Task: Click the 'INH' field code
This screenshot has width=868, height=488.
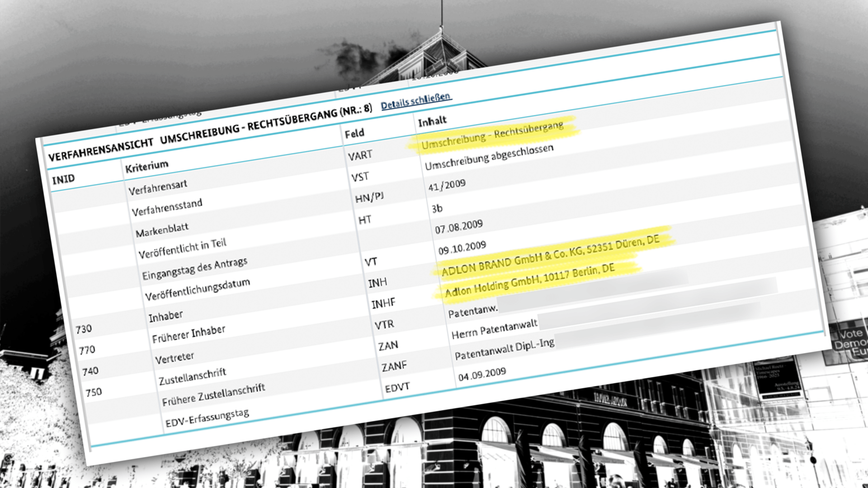Action: [377, 282]
